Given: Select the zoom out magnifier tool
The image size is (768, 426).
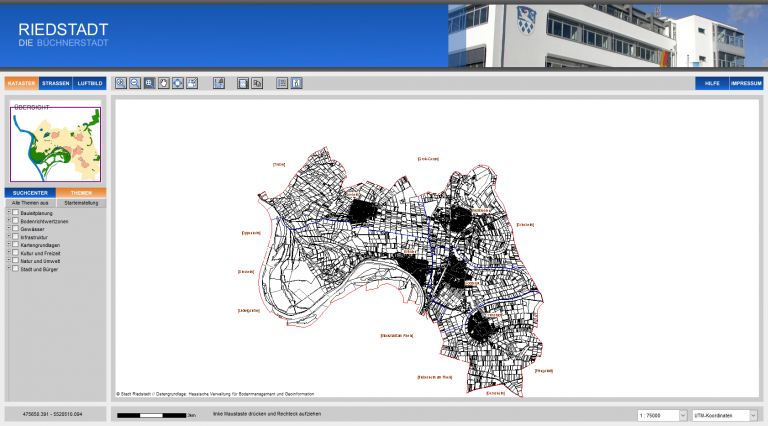Looking at the screenshot, I should (x=135, y=83).
